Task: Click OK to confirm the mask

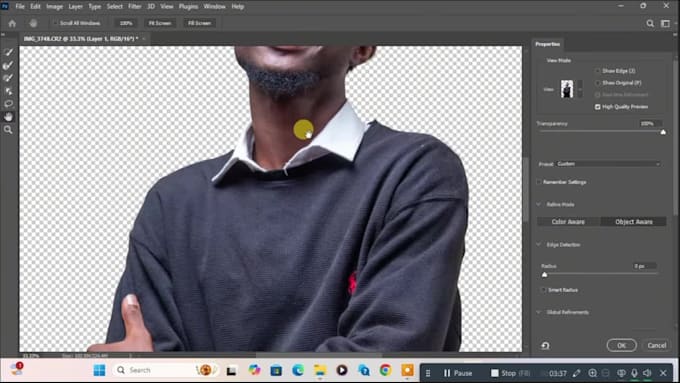Action: [621, 345]
